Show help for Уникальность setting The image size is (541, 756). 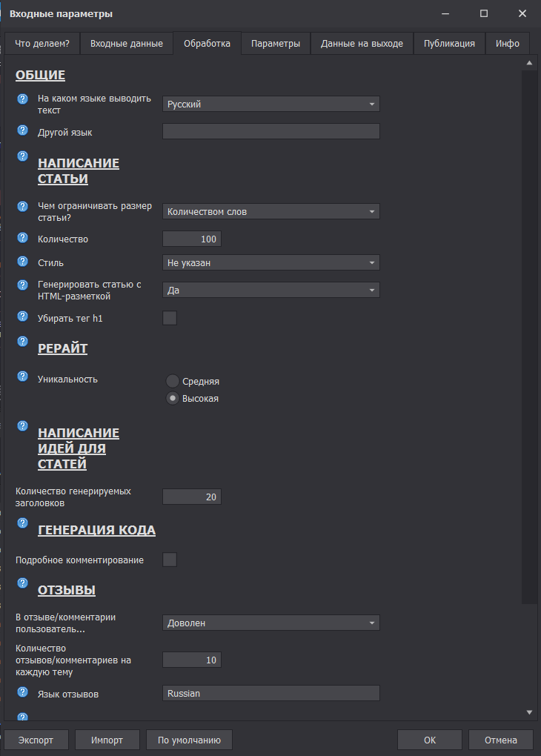point(23,377)
